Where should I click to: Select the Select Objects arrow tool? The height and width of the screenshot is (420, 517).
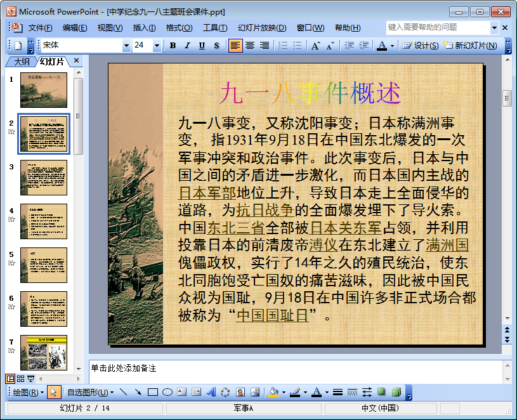(x=54, y=392)
